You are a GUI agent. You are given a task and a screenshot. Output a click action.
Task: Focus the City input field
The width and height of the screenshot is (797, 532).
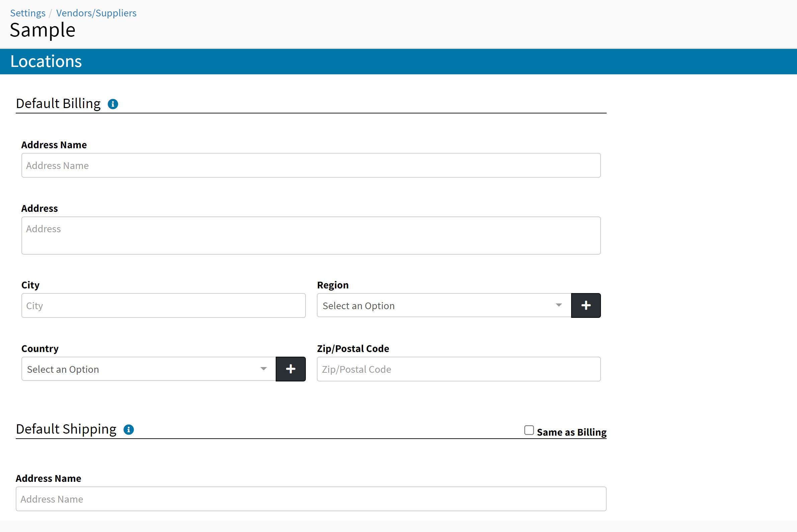pyautogui.click(x=163, y=305)
